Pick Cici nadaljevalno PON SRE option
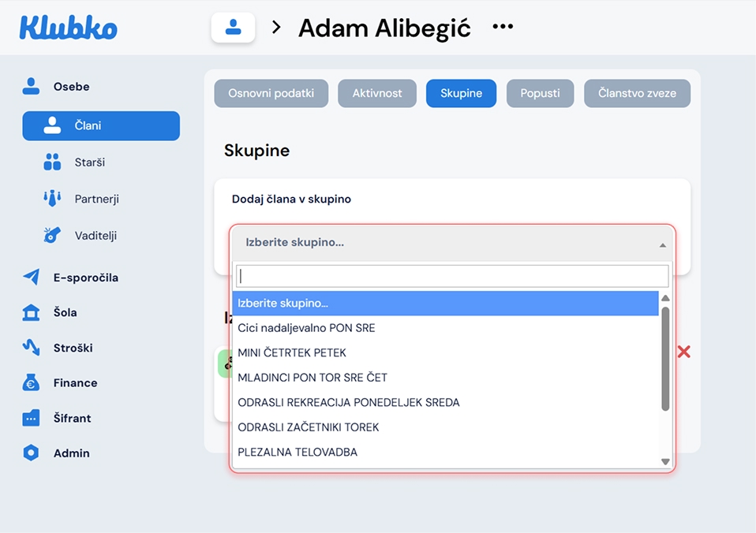Screen dimensions: 756x533 tap(306, 328)
